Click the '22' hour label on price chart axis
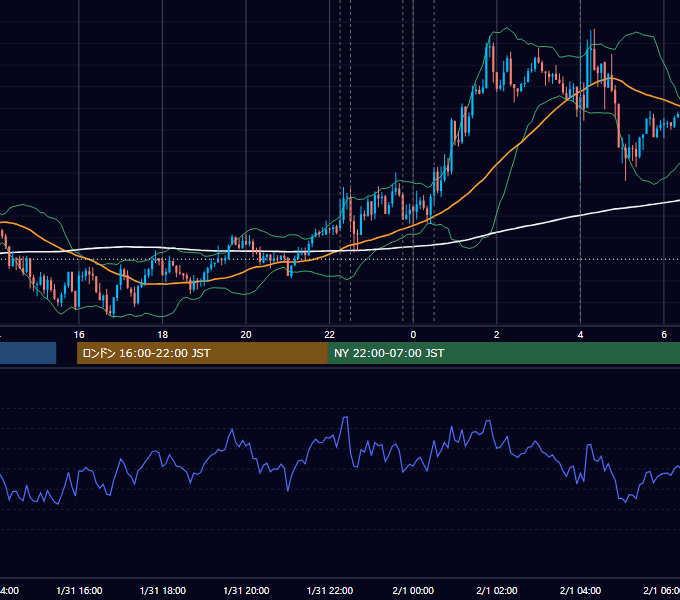The image size is (680, 600). click(x=330, y=335)
